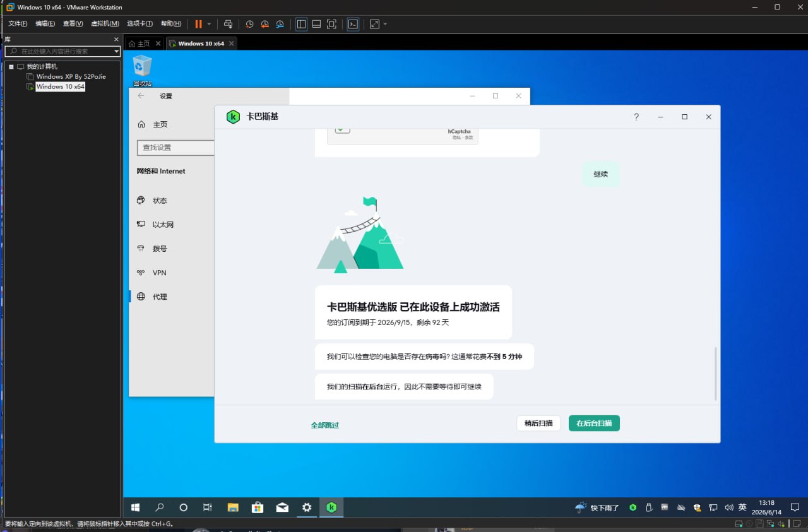Select Windows XP By 52PoJie in the library
808x532 pixels.
[x=71, y=76]
